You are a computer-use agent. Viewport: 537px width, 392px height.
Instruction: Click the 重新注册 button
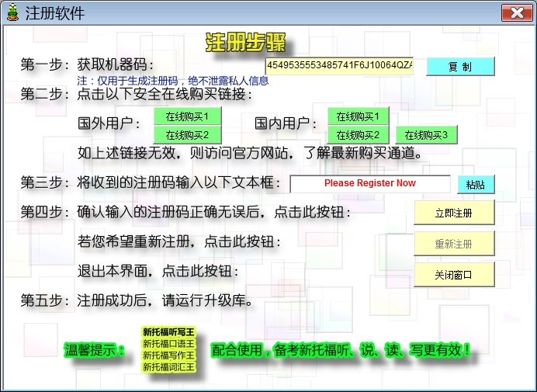pyautogui.click(x=454, y=243)
